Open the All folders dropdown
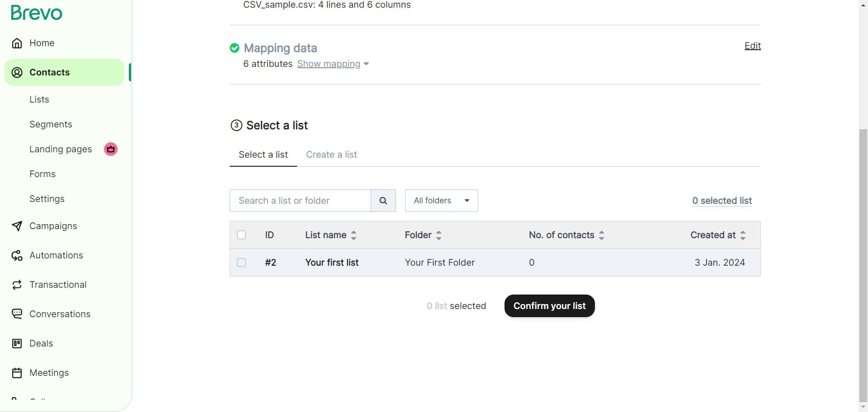 pos(441,201)
